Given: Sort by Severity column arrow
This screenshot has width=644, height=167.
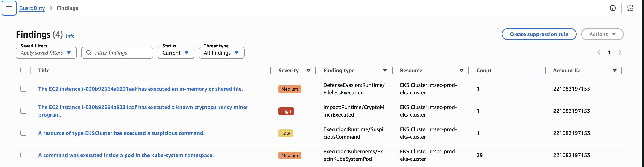Looking at the screenshot, I should coord(308,71).
